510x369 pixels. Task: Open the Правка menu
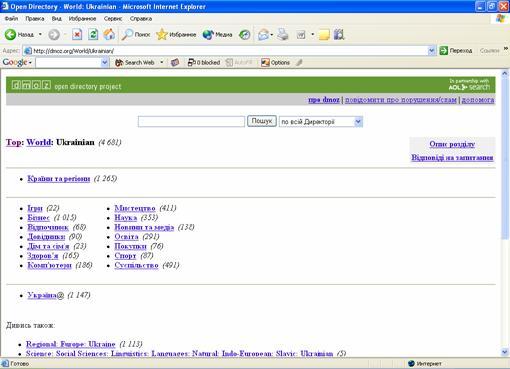35,19
